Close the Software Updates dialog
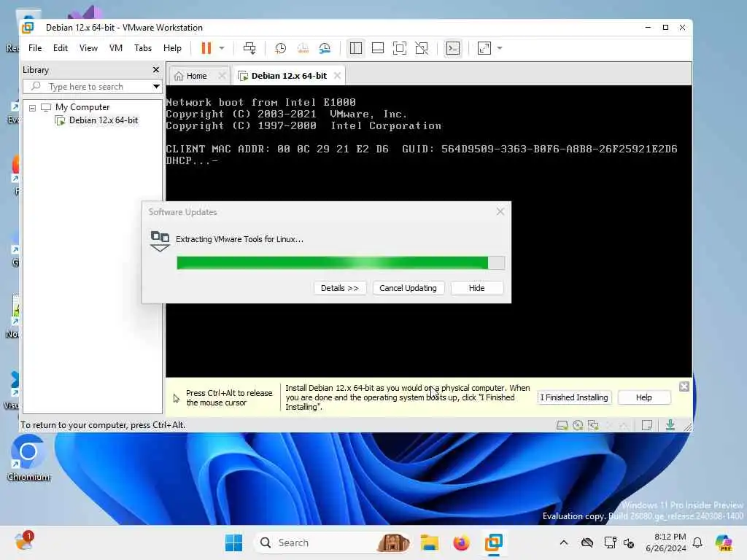 click(500, 211)
